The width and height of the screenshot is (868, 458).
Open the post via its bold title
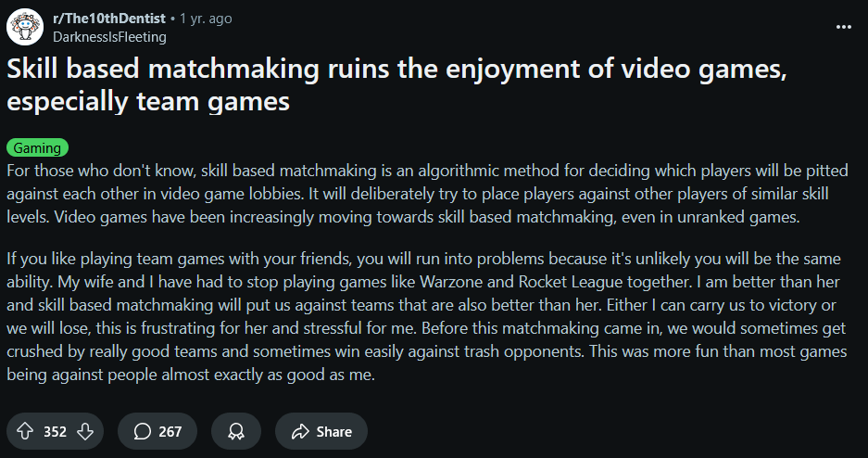[x=396, y=84]
